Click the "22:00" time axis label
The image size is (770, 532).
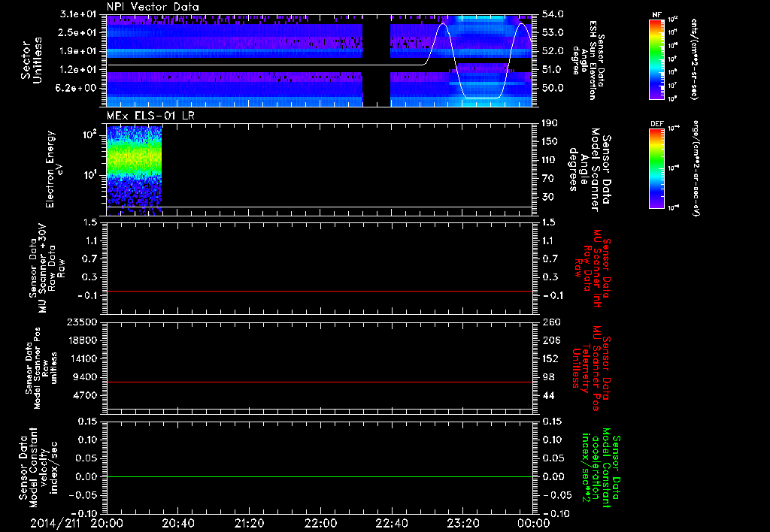point(320,523)
